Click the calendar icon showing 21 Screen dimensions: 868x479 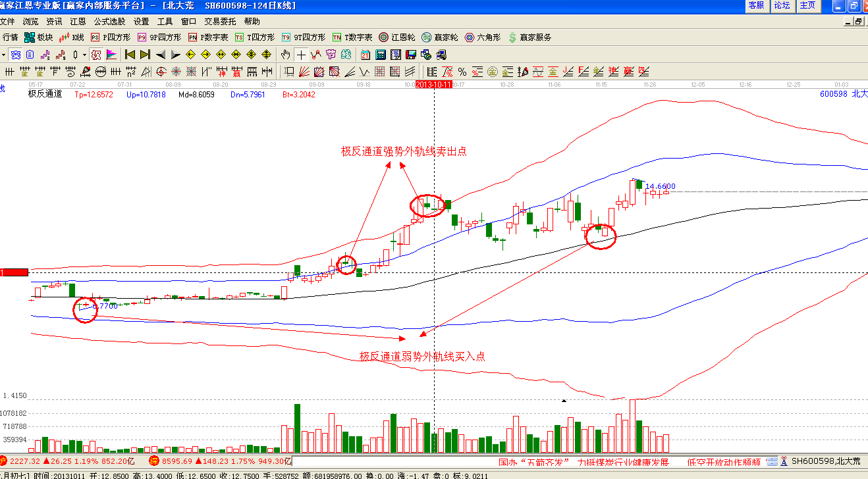coord(366,55)
